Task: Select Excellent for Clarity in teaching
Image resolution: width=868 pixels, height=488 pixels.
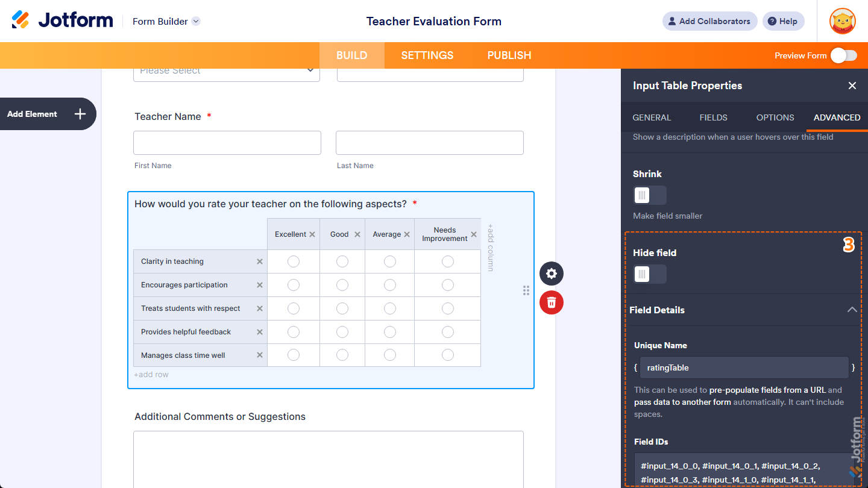Action: 294,261
